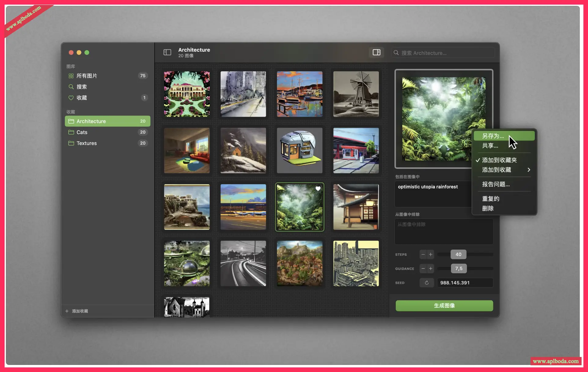Uncheck 添加到收藏夹 in context menu

[x=499, y=160]
